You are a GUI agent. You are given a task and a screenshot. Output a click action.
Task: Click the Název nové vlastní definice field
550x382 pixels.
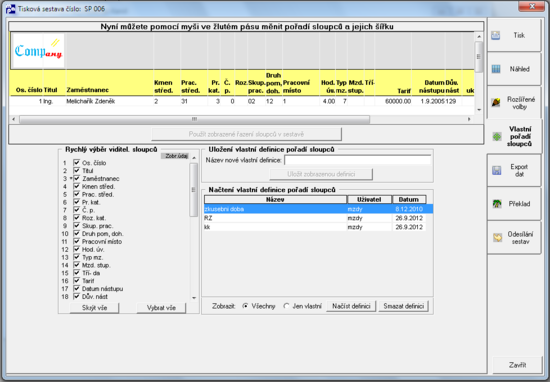[x=357, y=160]
